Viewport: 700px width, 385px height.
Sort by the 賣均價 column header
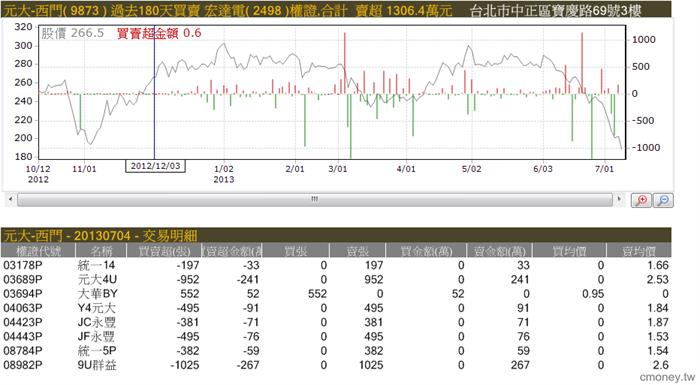(639, 251)
